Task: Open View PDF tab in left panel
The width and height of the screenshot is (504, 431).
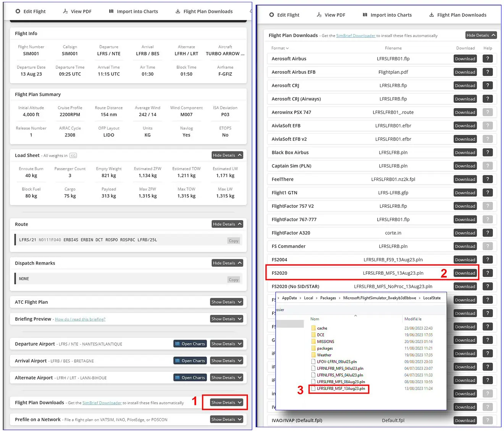Action: [77, 11]
